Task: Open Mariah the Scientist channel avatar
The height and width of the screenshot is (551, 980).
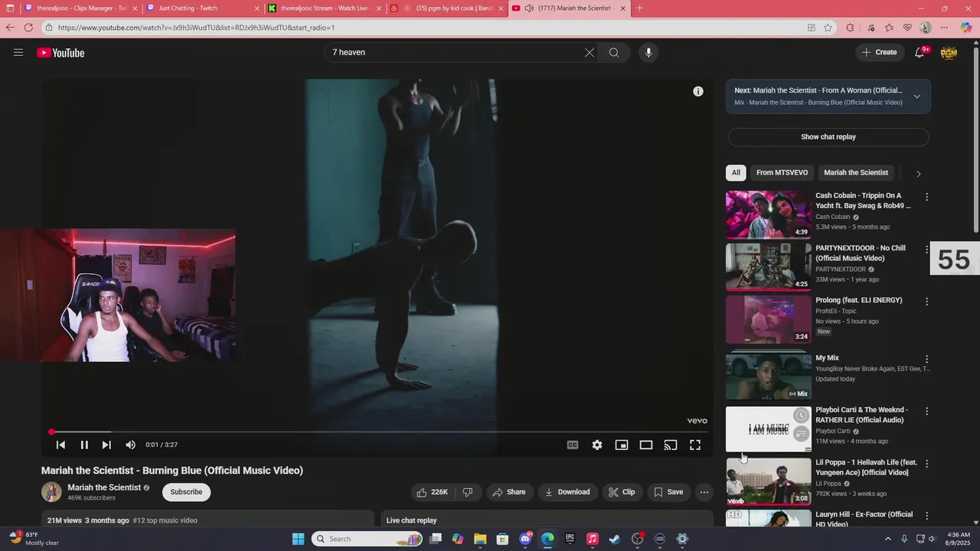Action: coord(51,492)
